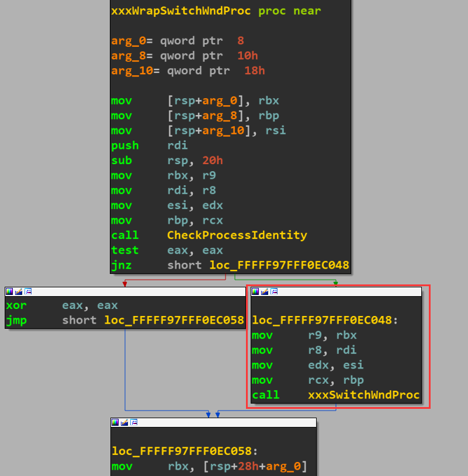Select the mov rdi, r8 instruction
Image resolution: width=468 pixels, height=476 pixels.
(x=164, y=190)
